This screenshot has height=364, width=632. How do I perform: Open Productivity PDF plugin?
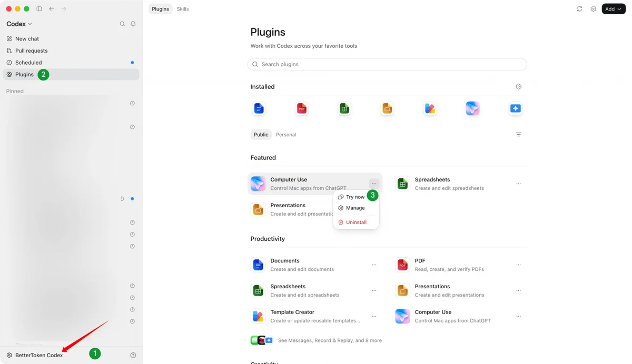click(x=459, y=265)
